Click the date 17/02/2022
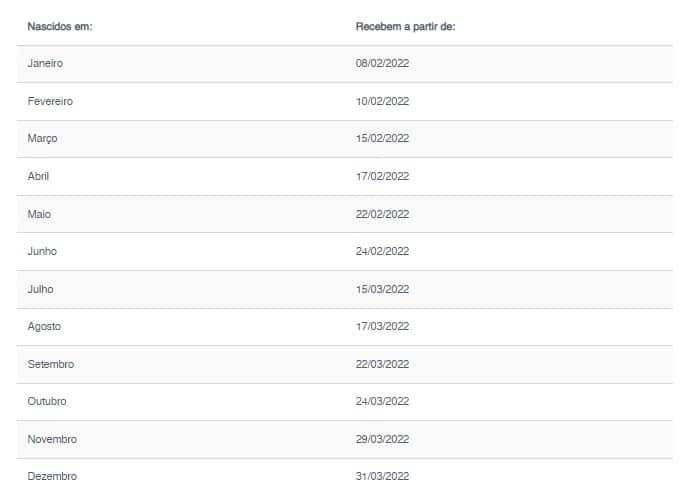 click(382, 176)
